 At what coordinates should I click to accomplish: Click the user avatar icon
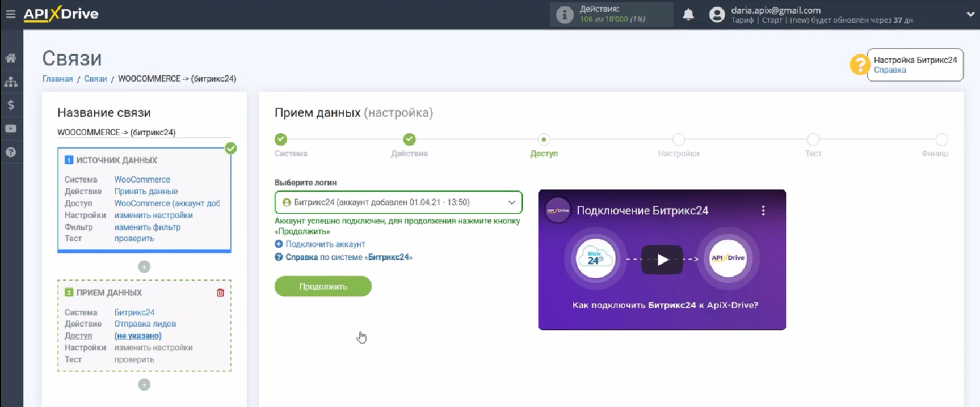click(717, 15)
